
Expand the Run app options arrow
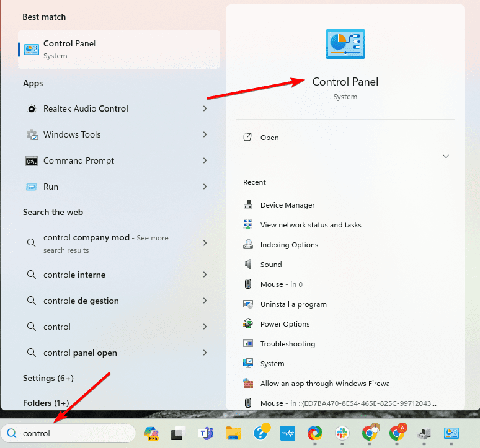(205, 187)
